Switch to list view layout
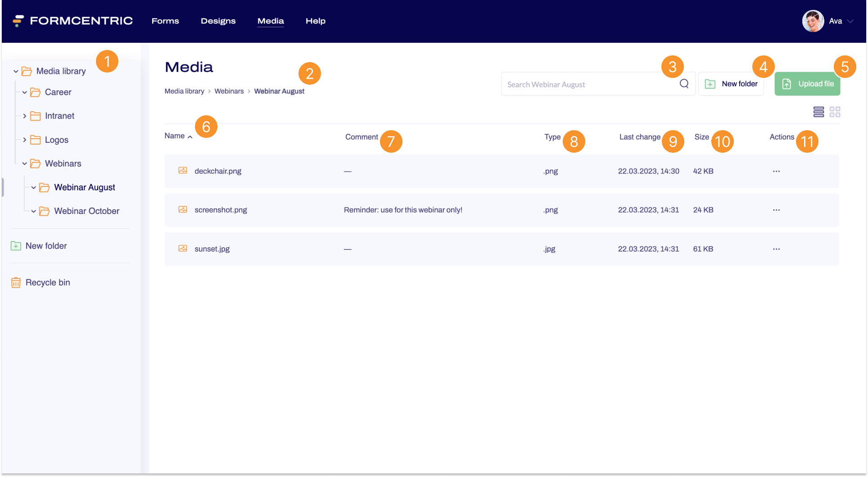 coord(818,112)
